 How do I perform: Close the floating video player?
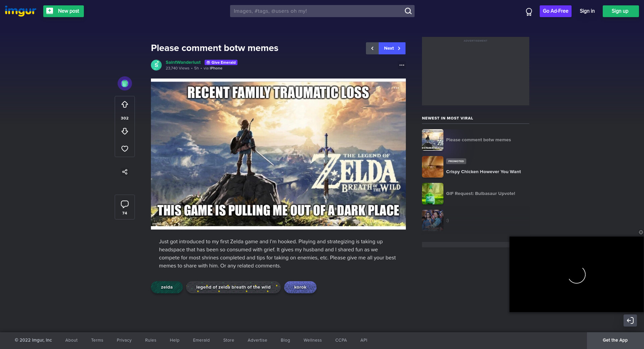pos(641,232)
